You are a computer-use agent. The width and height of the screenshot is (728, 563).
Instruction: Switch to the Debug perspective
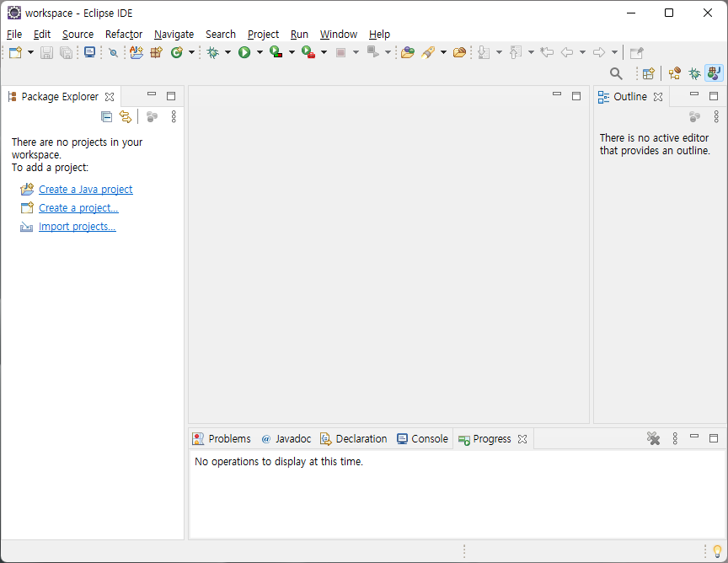point(694,73)
